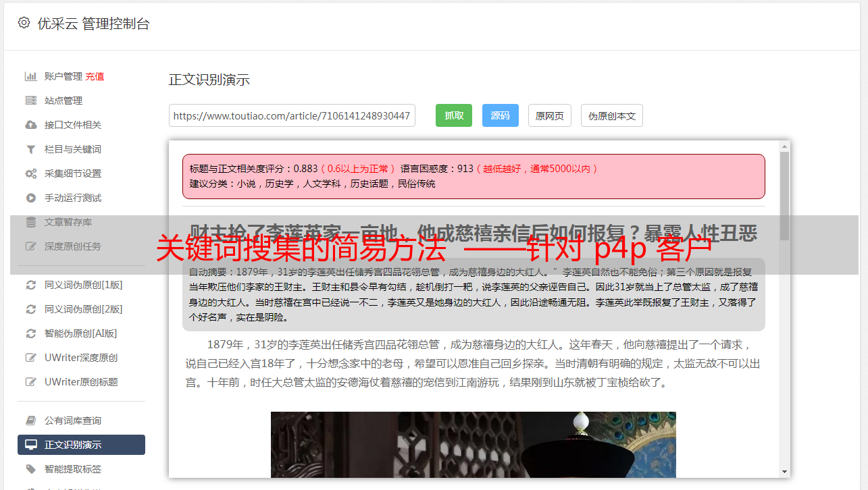Open the 正文识别演示 menu item
868x490 pixels.
[x=81, y=445]
